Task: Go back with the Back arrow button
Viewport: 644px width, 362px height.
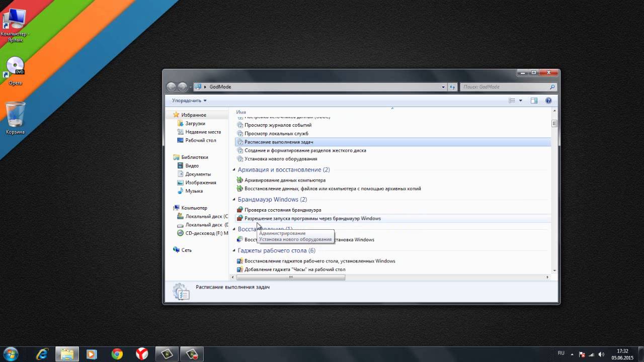Action: [171, 86]
